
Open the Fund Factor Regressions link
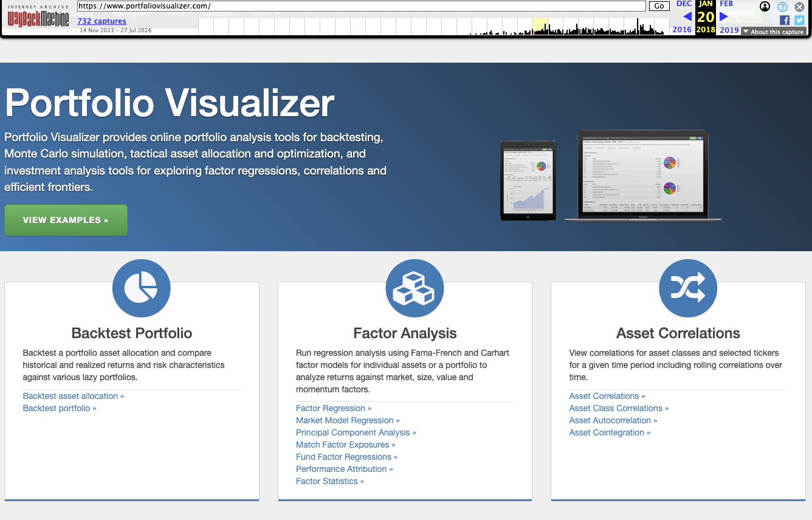tap(347, 457)
